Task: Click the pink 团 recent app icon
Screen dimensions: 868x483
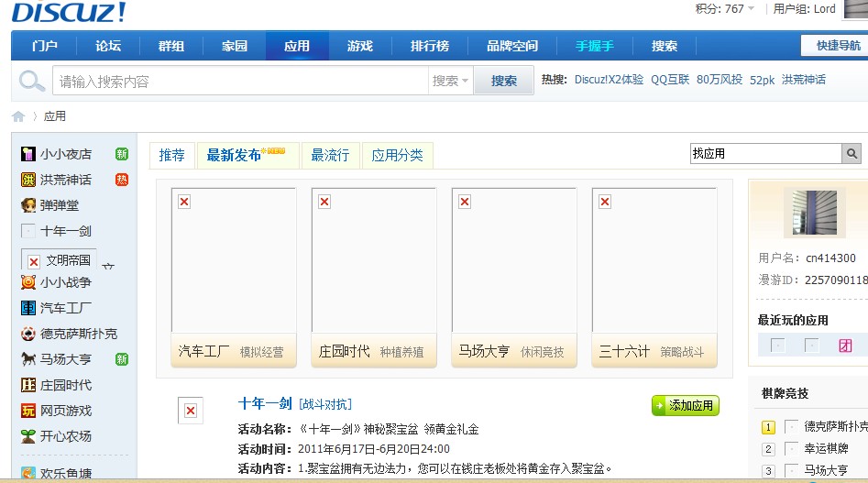Action: click(845, 346)
